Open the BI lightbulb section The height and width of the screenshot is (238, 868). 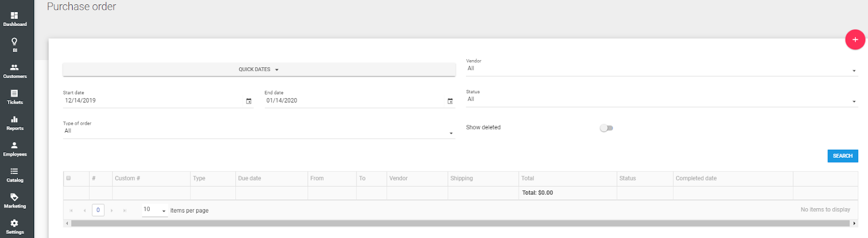click(x=15, y=44)
